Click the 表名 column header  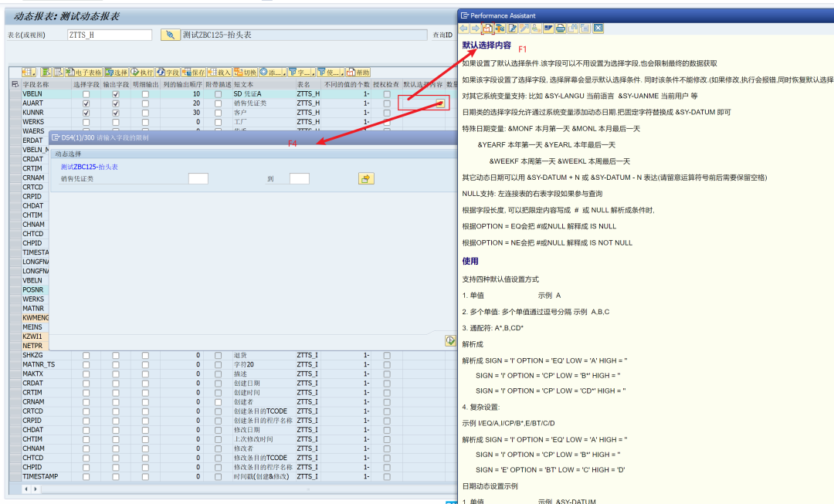308,84
